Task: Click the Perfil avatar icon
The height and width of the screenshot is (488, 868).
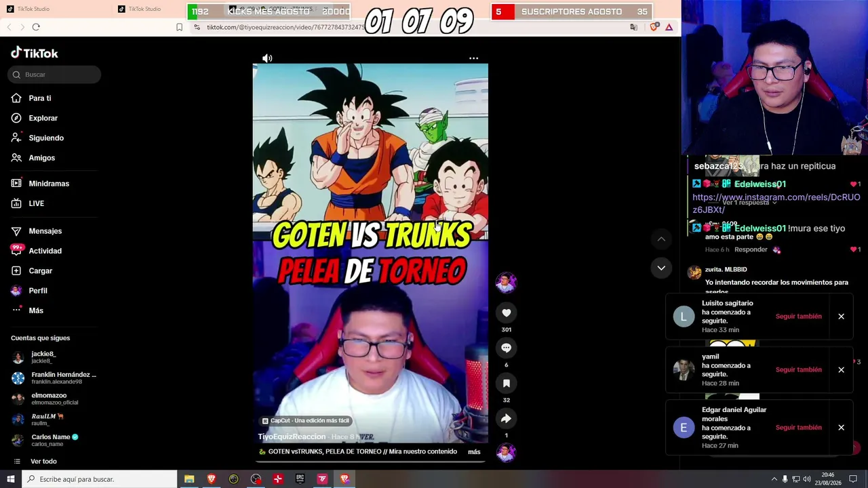Action: [16, 290]
